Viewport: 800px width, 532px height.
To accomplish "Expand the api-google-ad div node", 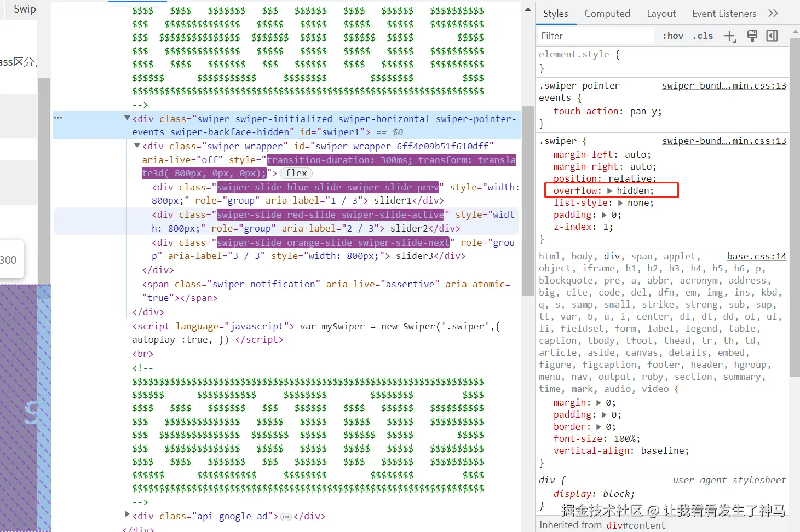I will (127, 514).
